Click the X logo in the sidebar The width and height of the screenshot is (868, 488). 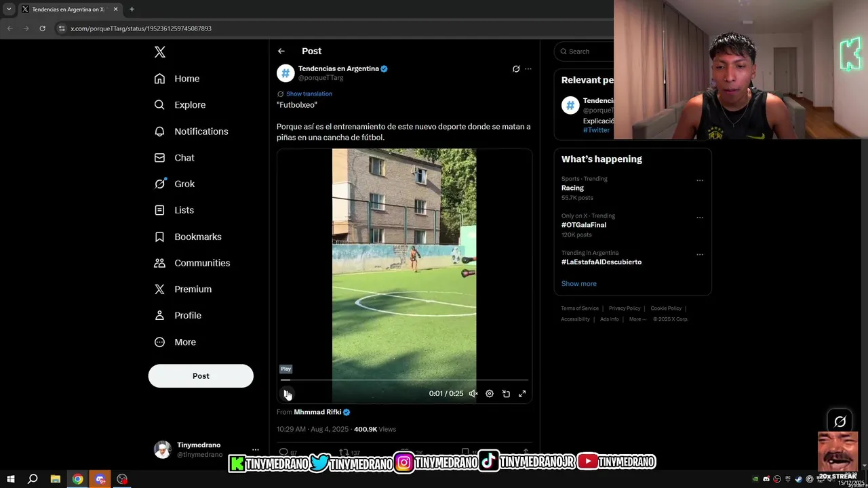tap(159, 52)
